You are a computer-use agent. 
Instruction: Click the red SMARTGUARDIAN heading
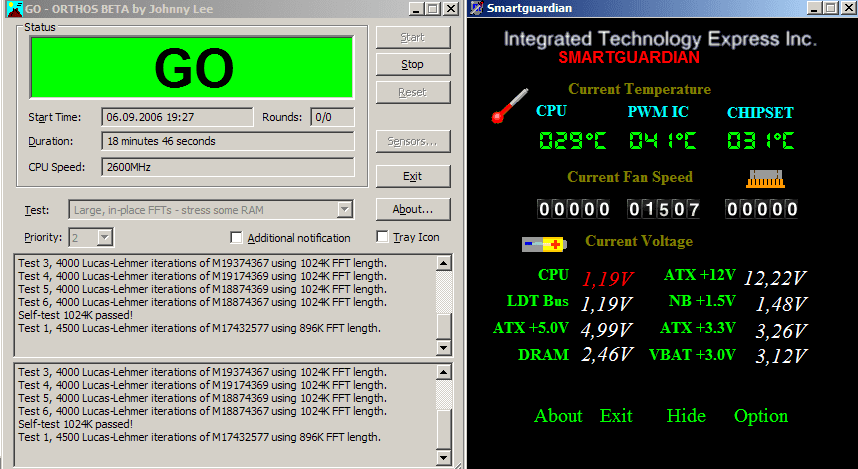coord(629,57)
